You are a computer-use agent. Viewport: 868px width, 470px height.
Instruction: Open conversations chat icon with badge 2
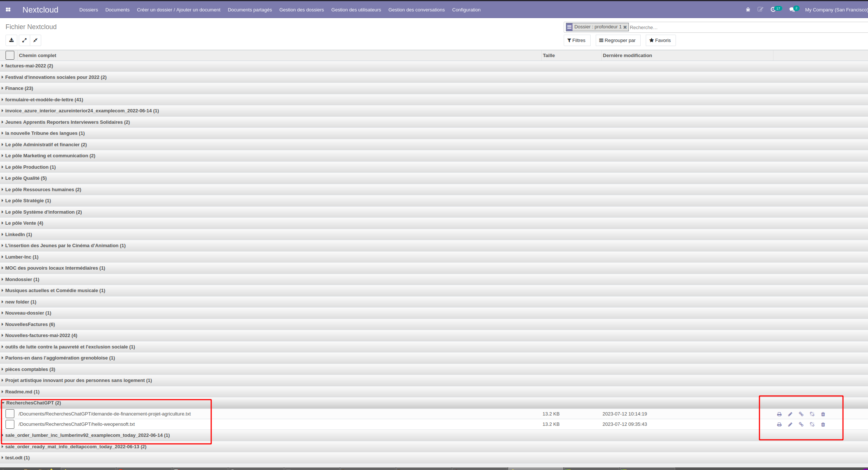coord(794,9)
